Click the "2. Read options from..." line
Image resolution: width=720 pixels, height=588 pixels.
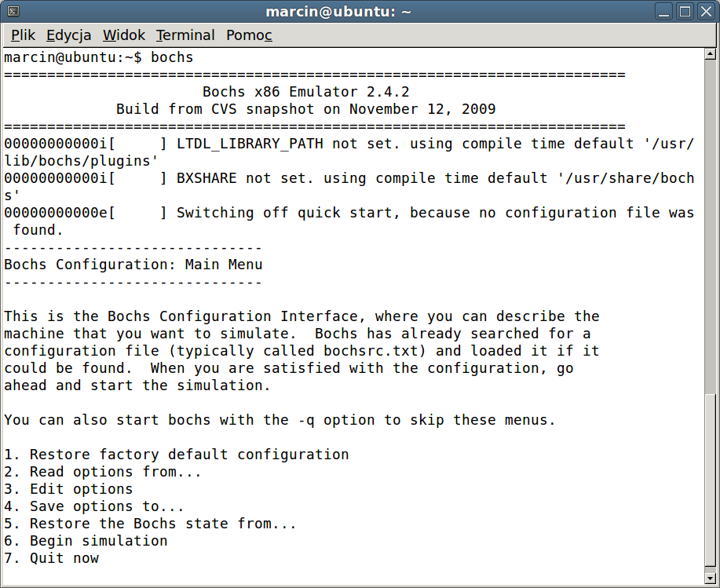click(103, 472)
